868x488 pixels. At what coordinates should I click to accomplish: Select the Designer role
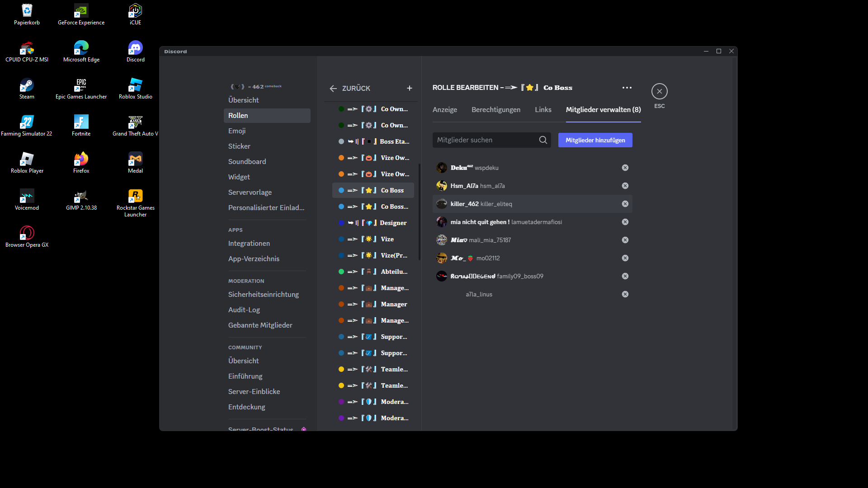(x=373, y=223)
